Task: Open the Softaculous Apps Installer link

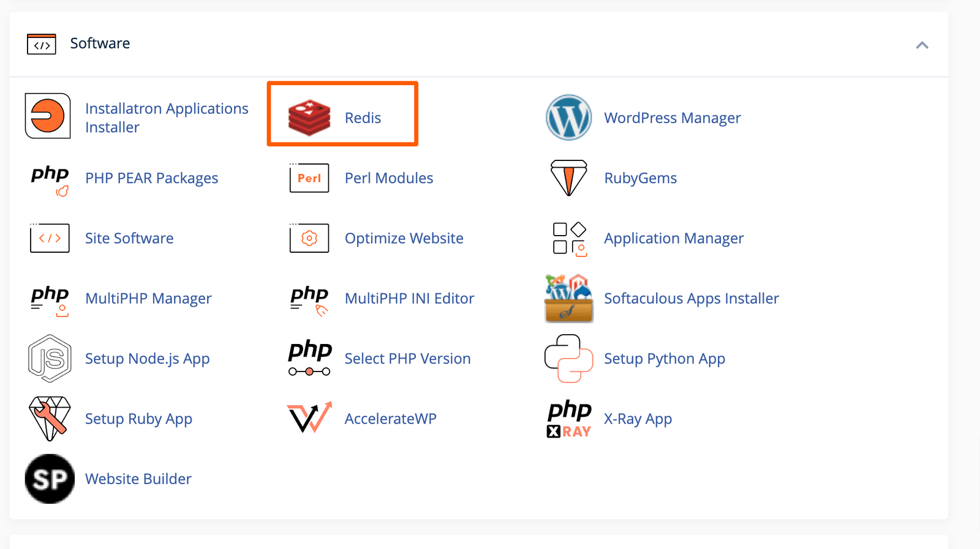Action: (x=692, y=299)
